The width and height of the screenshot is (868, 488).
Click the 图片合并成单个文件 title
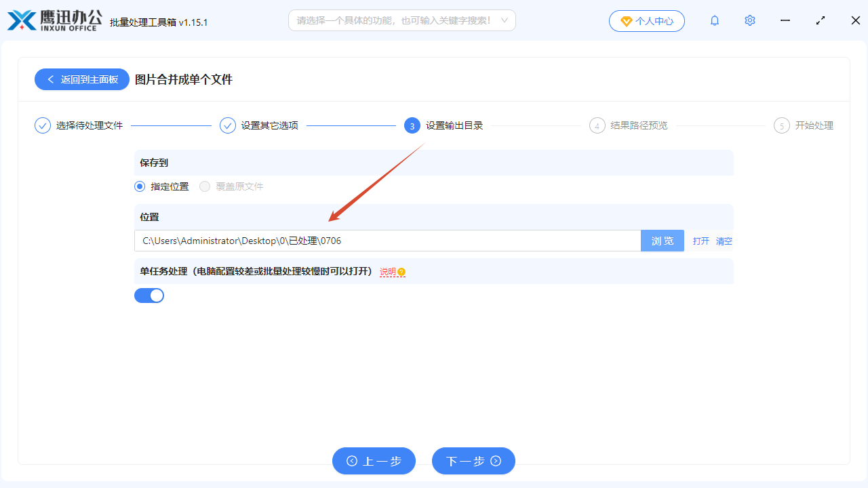[184, 79]
